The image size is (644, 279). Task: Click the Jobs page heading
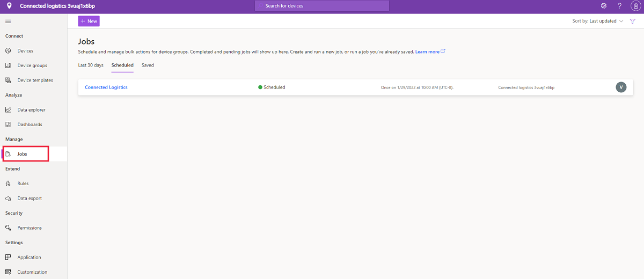(x=86, y=41)
